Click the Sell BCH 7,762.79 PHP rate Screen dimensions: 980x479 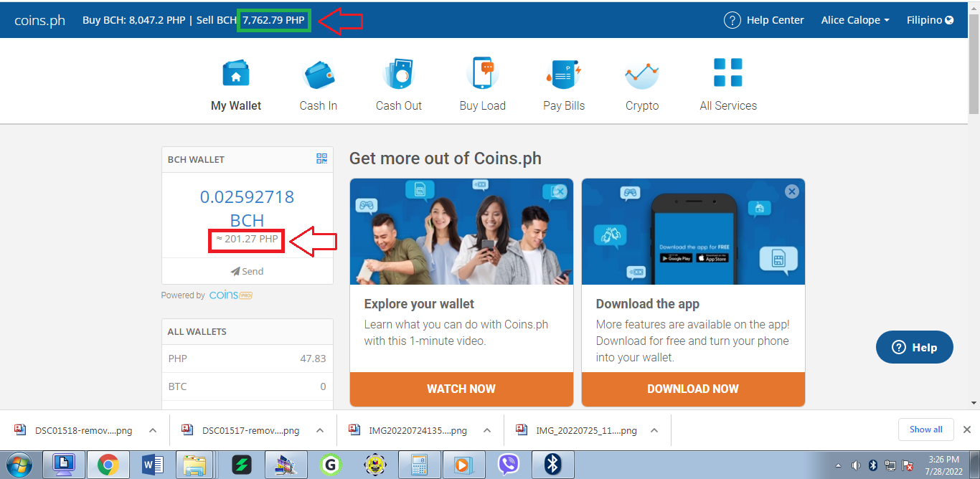click(x=250, y=20)
